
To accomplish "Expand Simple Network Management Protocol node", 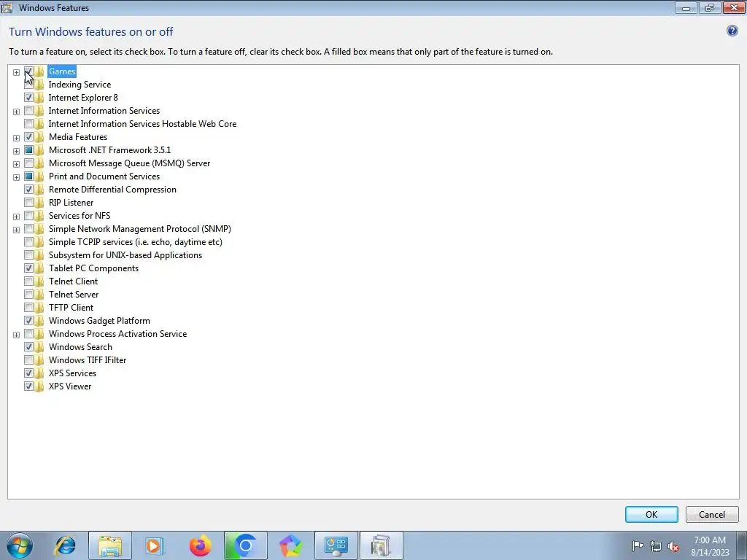I will pos(16,230).
